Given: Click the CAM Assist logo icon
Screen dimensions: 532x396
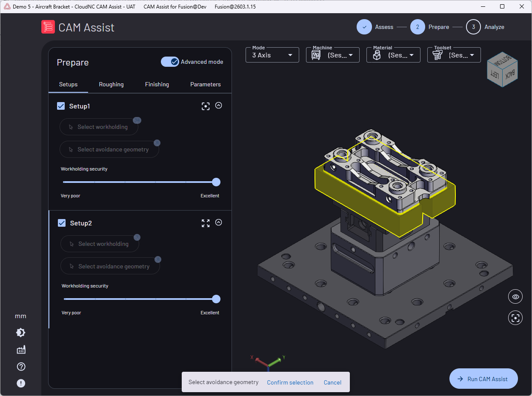Looking at the screenshot, I should [48, 27].
